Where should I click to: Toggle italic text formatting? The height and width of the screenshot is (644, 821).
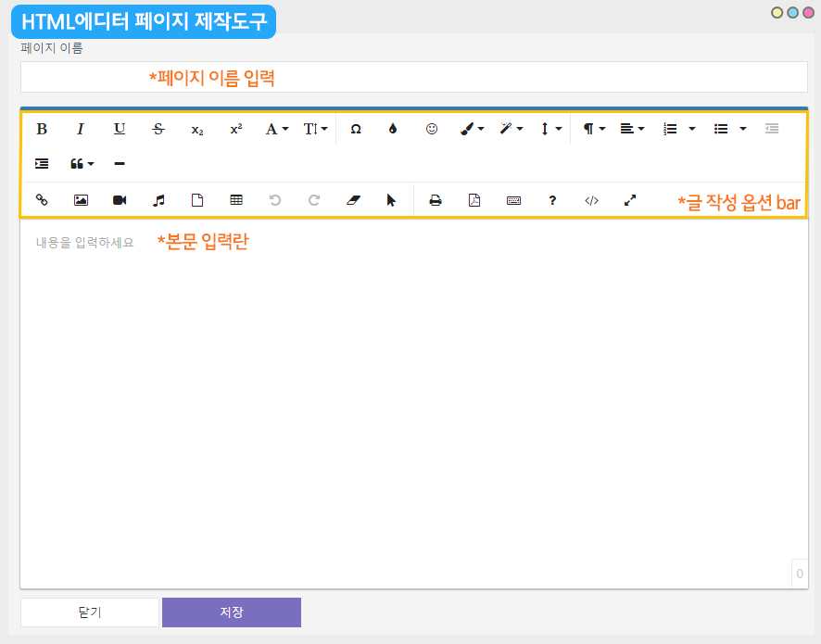[81, 129]
